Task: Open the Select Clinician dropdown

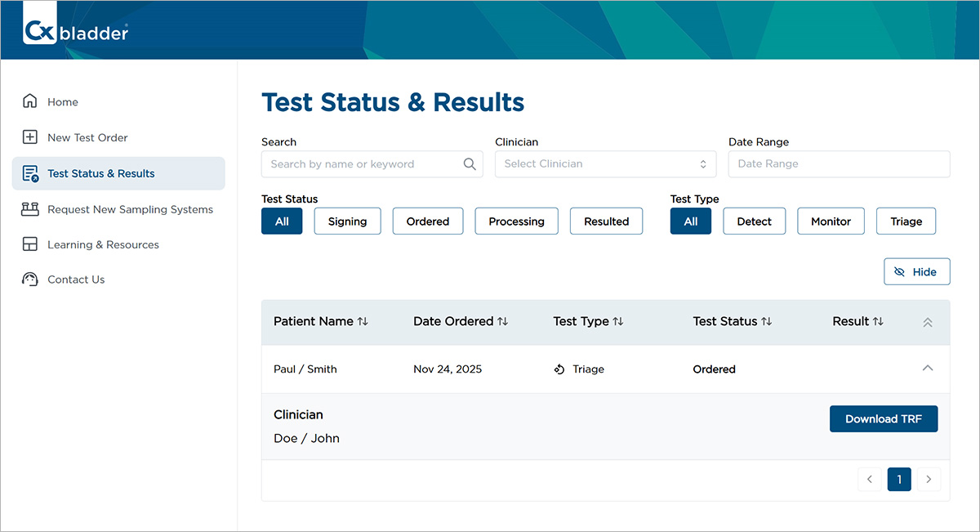Action: (x=605, y=164)
